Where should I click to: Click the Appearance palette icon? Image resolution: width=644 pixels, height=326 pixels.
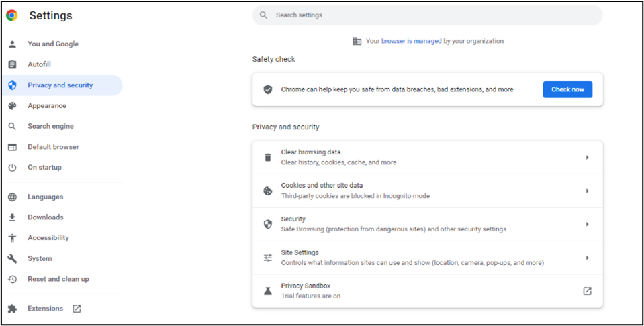[12, 106]
